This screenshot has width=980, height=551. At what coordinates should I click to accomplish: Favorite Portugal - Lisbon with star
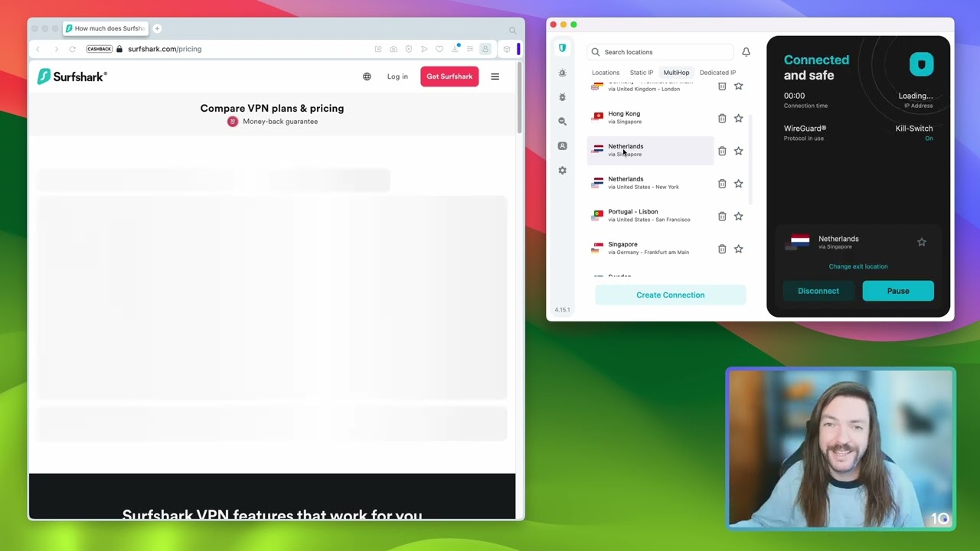(739, 217)
